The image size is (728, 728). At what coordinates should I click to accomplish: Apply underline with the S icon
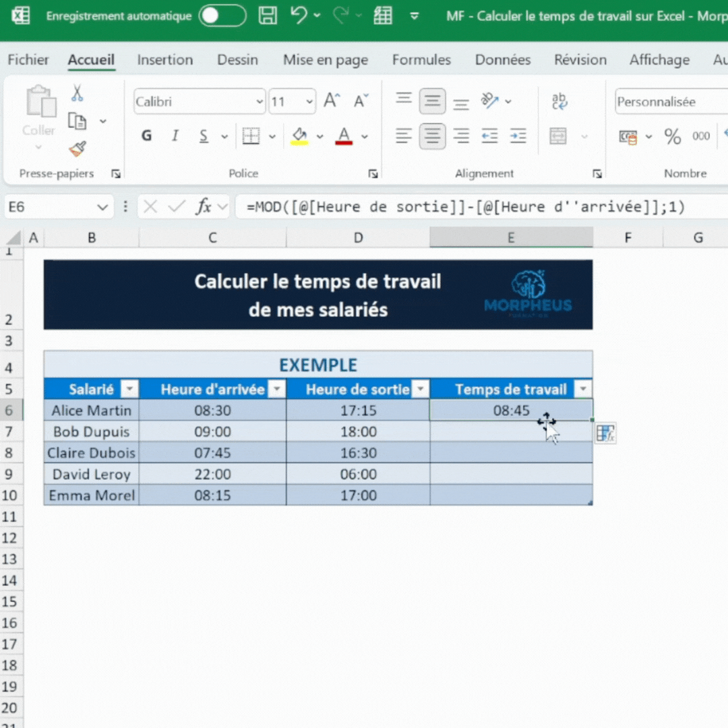point(203,135)
